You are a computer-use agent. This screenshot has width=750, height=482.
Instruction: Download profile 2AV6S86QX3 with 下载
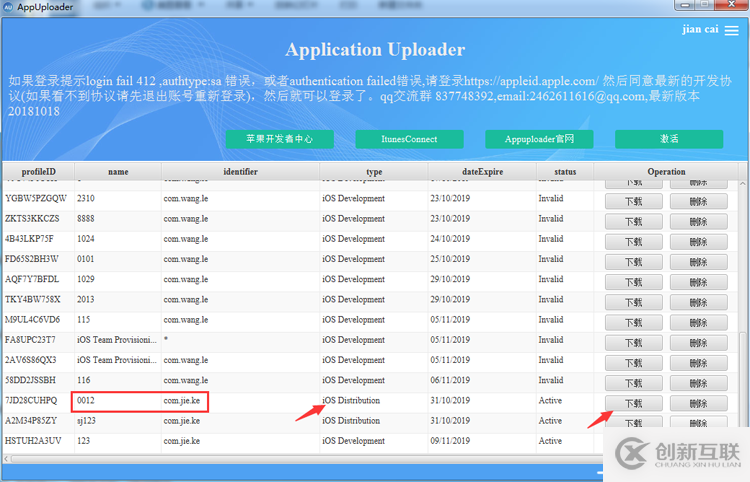[x=634, y=363]
